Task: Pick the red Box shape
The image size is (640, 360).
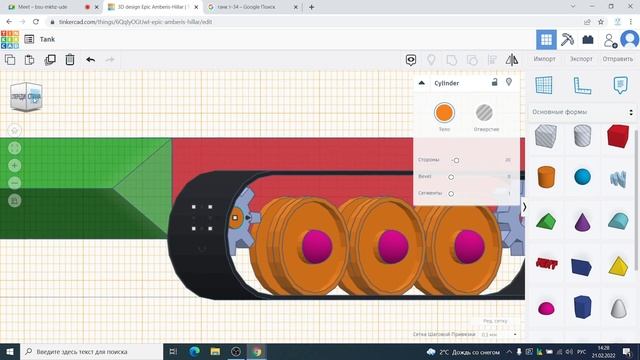Action: coord(618,136)
